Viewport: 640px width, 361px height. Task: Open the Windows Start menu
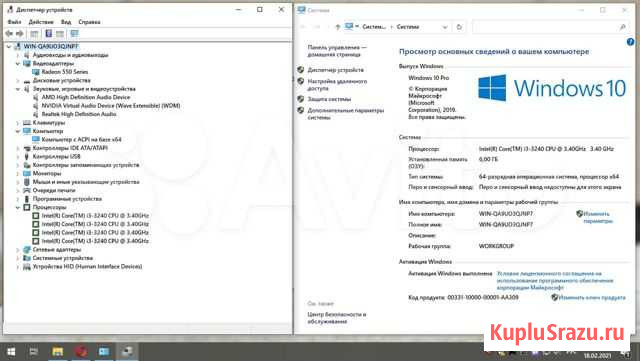pyautogui.click(x=11, y=352)
